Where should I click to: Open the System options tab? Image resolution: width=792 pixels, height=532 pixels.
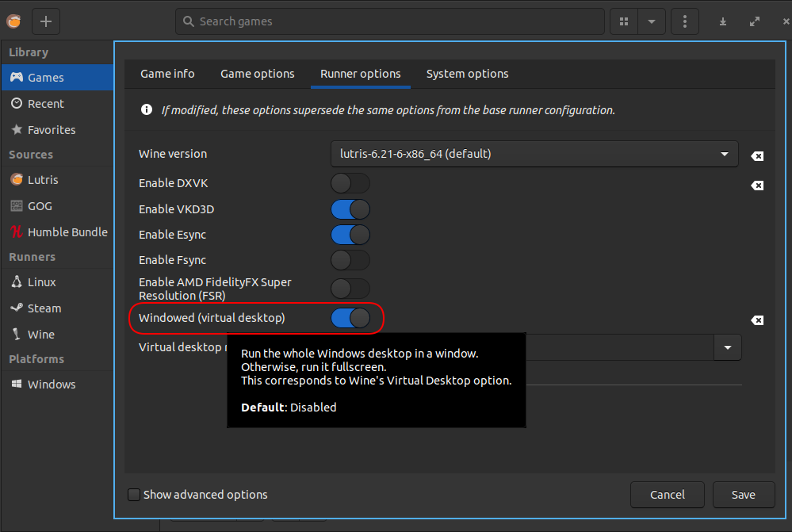(x=467, y=74)
